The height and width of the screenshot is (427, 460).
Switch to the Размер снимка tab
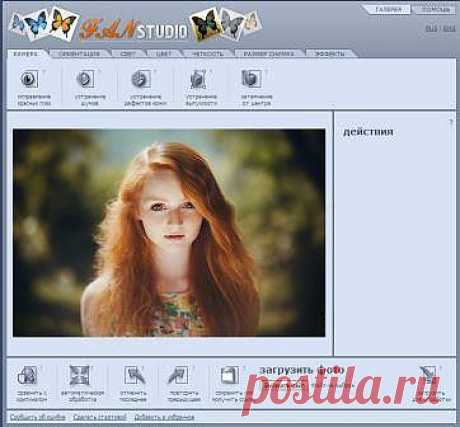(x=268, y=53)
